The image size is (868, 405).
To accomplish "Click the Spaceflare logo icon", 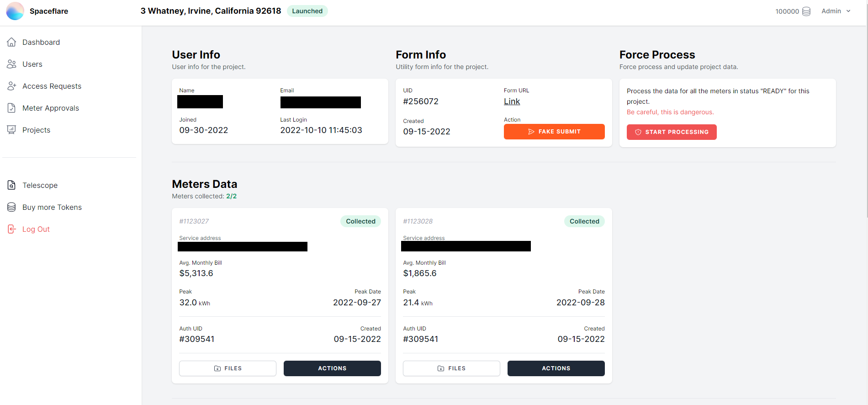I will point(15,11).
